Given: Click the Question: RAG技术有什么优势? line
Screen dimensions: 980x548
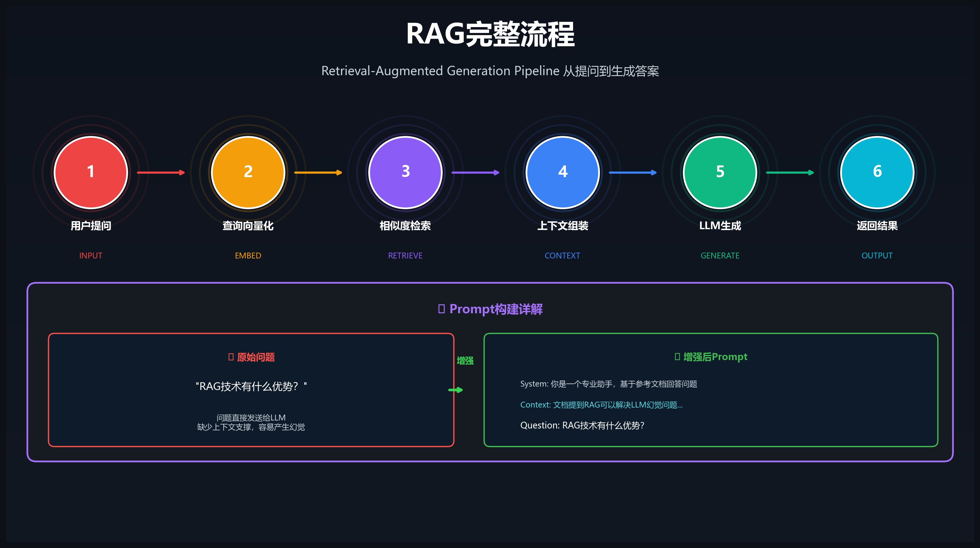Looking at the screenshot, I should pos(582,425).
